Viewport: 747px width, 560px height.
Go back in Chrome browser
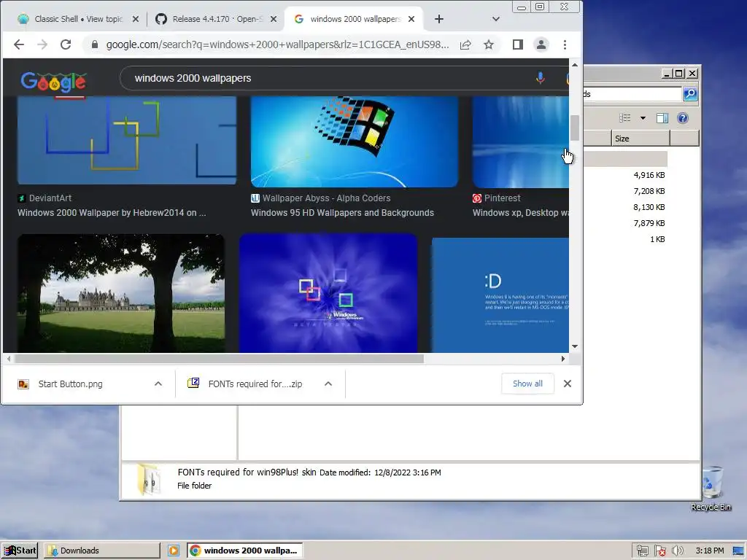tap(19, 44)
